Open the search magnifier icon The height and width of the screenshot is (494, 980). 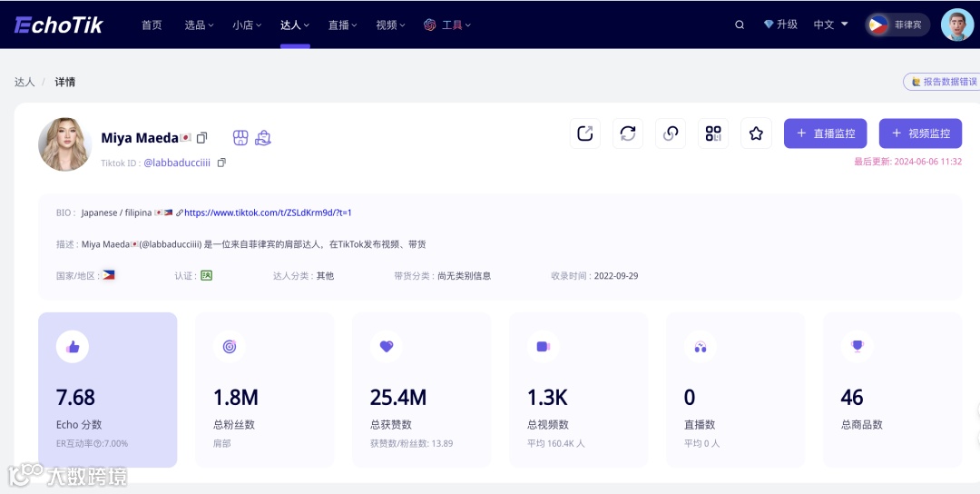(740, 25)
